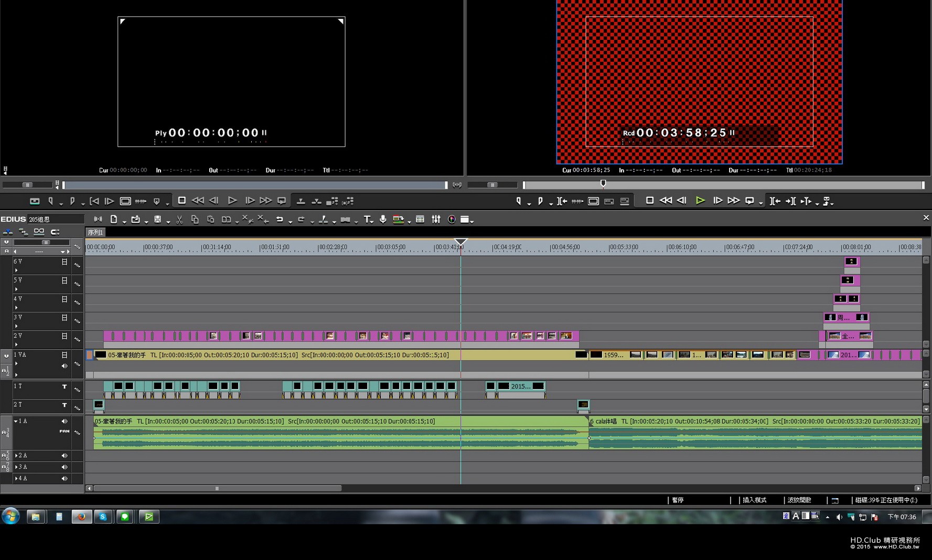Click the player shuttle slider

[x=27, y=185]
